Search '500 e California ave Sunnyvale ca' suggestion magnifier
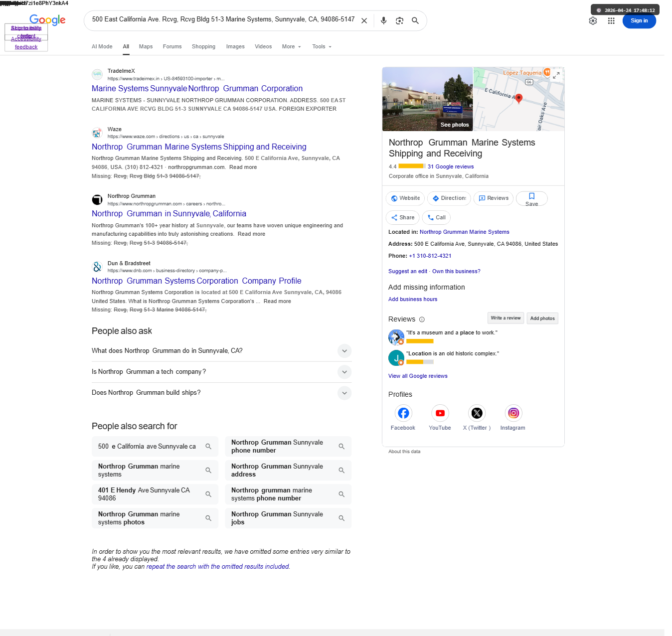 208,447
